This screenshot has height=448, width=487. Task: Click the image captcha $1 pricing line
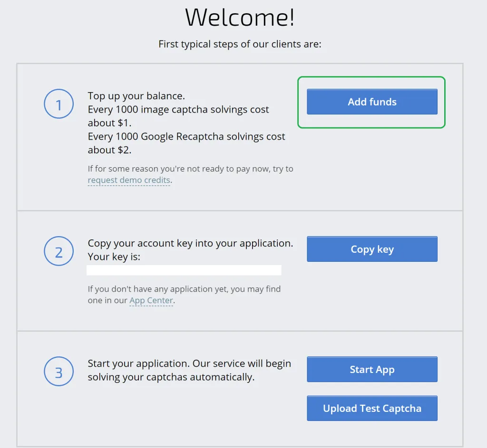pyautogui.click(x=178, y=116)
